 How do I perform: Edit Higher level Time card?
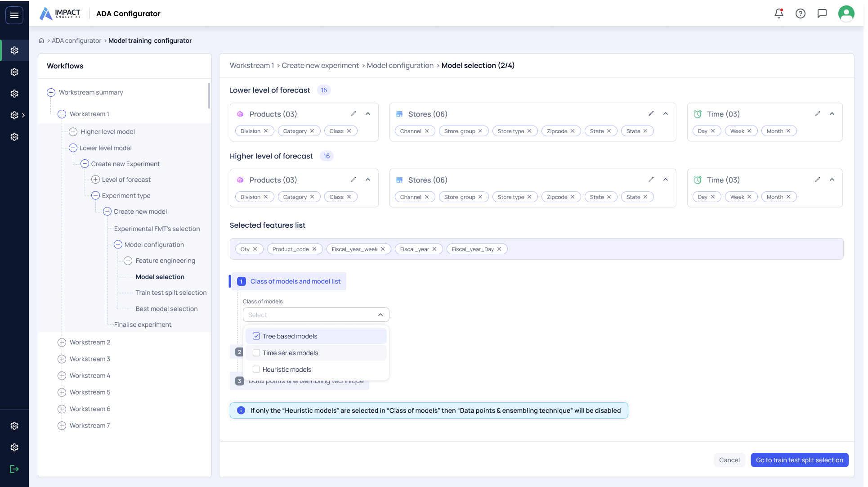click(818, 180)
